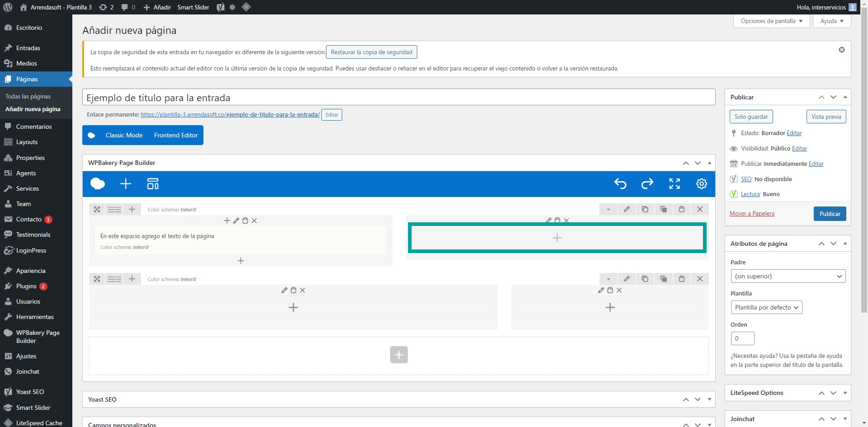Clone the second row with duplicate icon
Screen dimensions: 868x427
point(645,279)
